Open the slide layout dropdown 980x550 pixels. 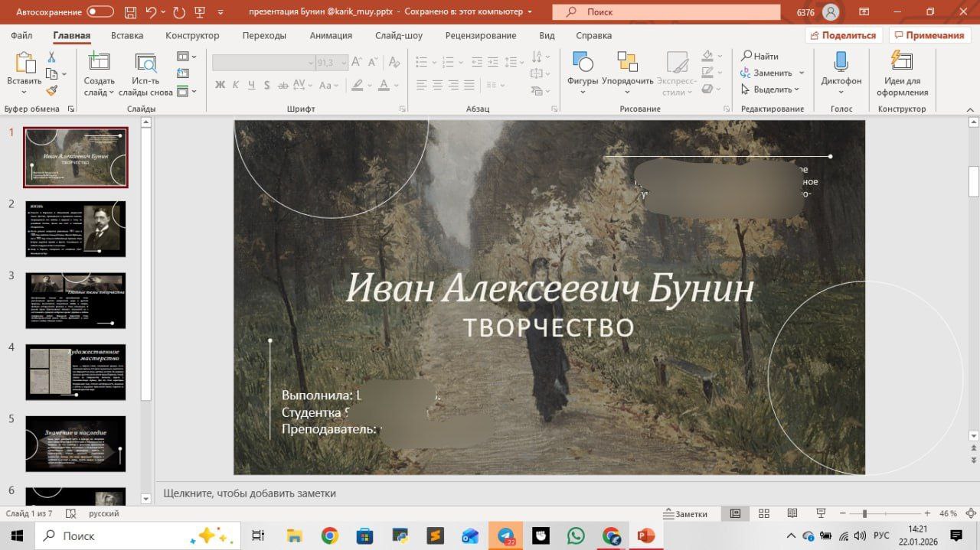coord(187,57)
